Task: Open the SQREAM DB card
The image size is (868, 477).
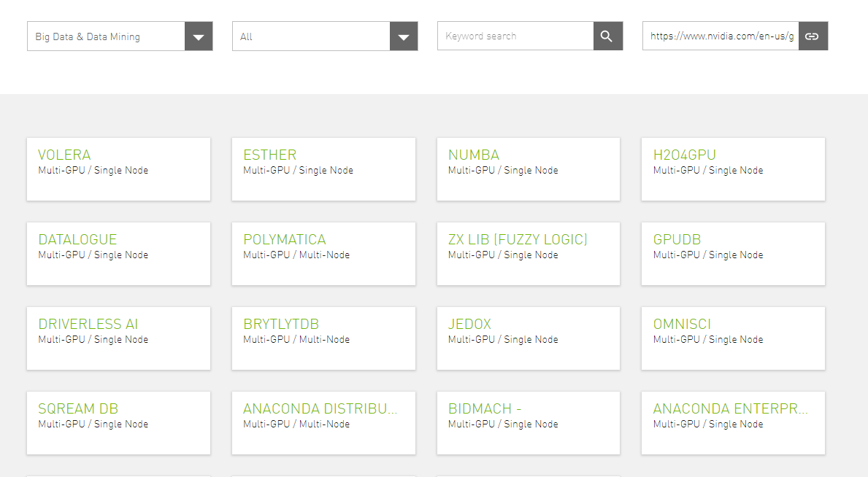Action: (x=118, y=423)
